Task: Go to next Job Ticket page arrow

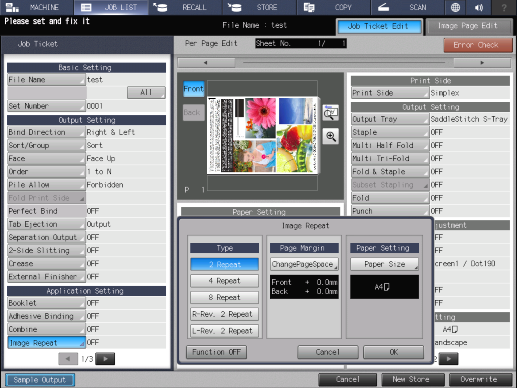Action: (105, 359)
